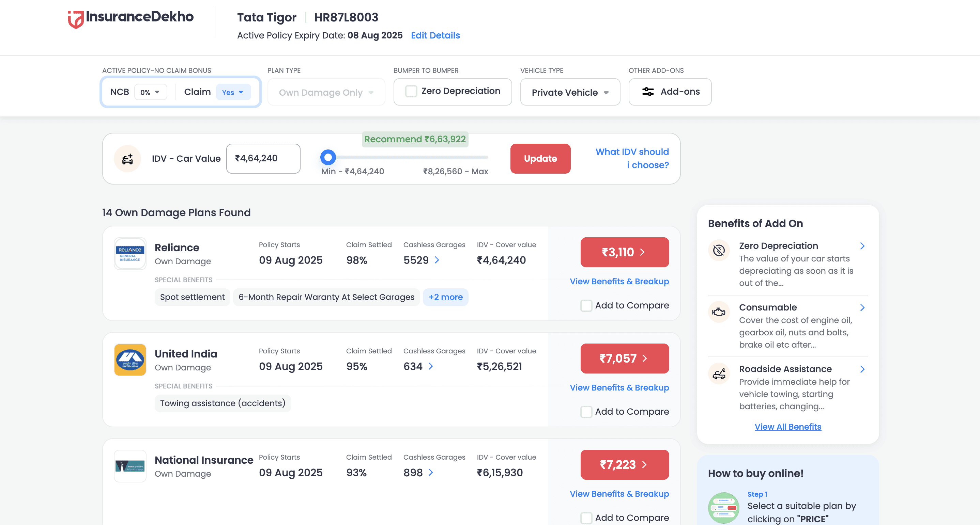Click the IDV range slider handle

(328, 157)
